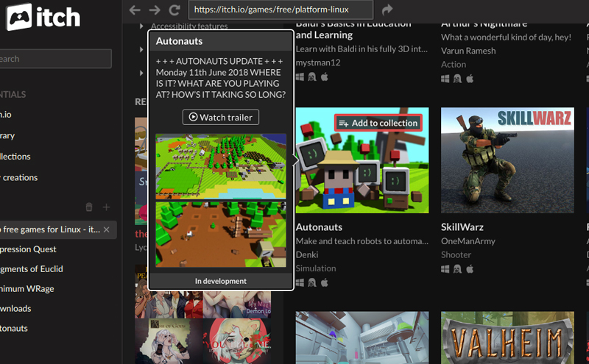Screen dimensions: 589x364
Task: Click the play icon in Watch trailer
Action: 193,117
